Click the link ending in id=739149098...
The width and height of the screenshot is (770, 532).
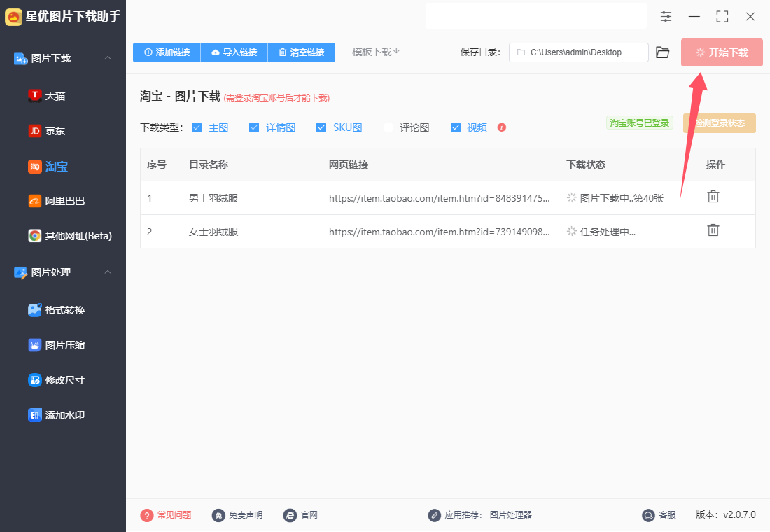point(440,232)
